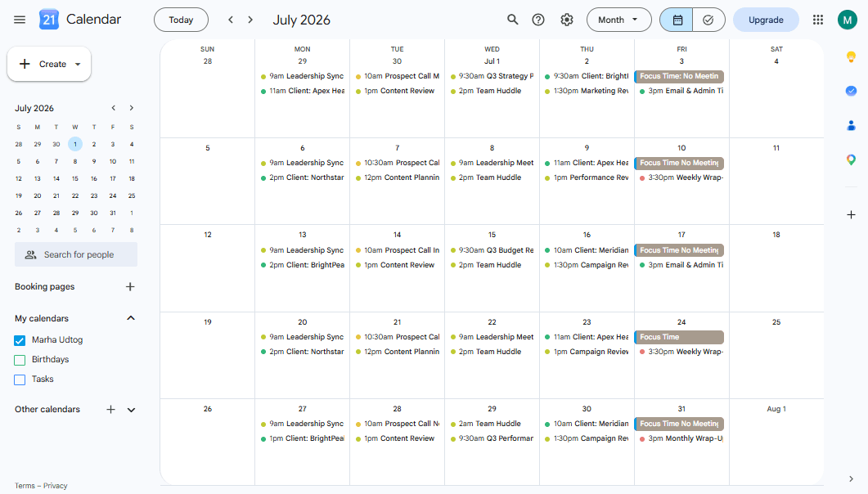Open 10am Client: Meridian event on July 16

(587, 250)
